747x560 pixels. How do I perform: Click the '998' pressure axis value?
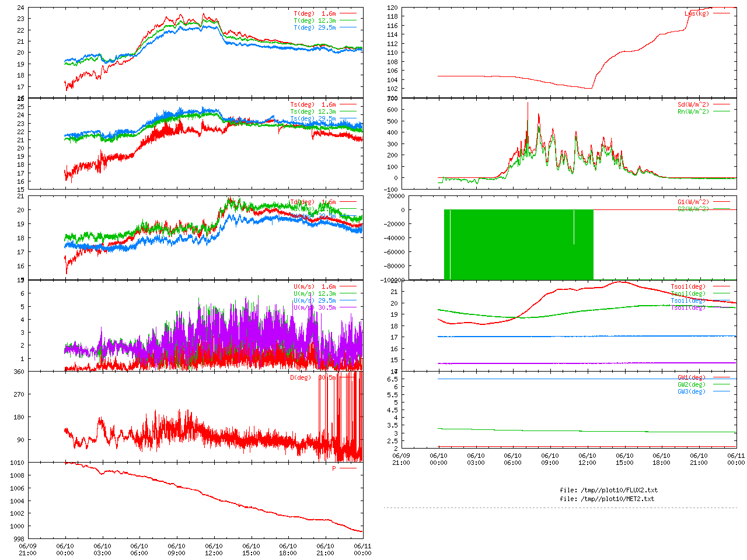[x=19, y=539]
